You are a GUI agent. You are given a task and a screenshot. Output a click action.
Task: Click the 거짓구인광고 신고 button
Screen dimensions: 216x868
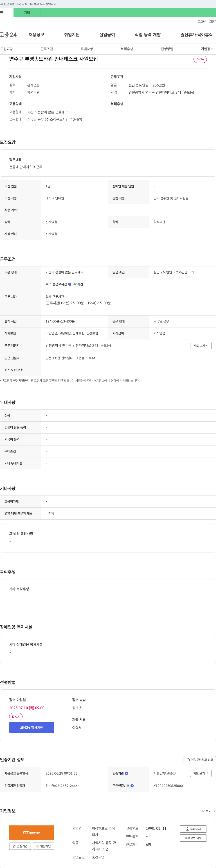click(200, 759)
